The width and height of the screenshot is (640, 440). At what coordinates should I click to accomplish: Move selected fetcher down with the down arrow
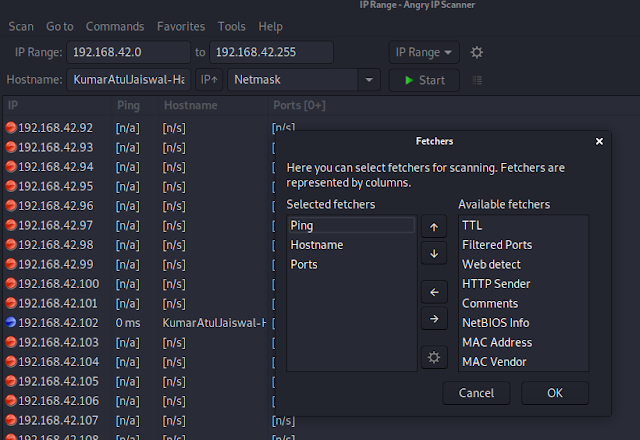click(434, 253)
